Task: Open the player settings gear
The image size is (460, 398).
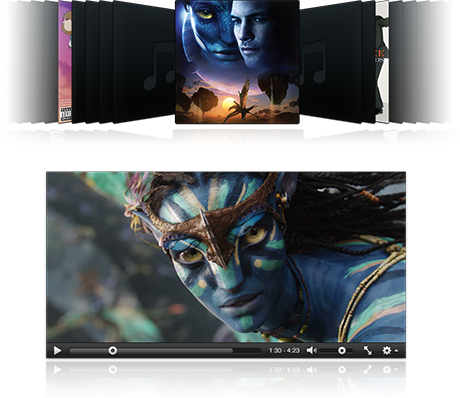Action: [x=387, y=351]
